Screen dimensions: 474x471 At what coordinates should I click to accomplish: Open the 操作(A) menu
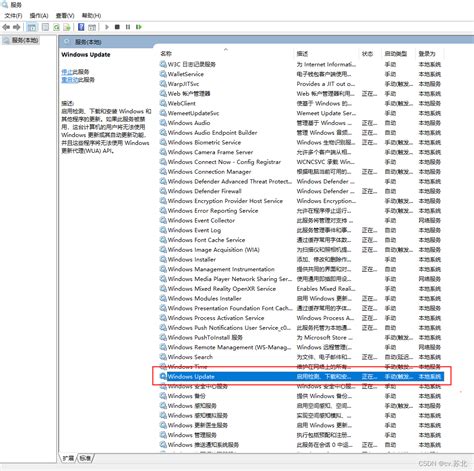pyautogui.click(x=39, y=16)
